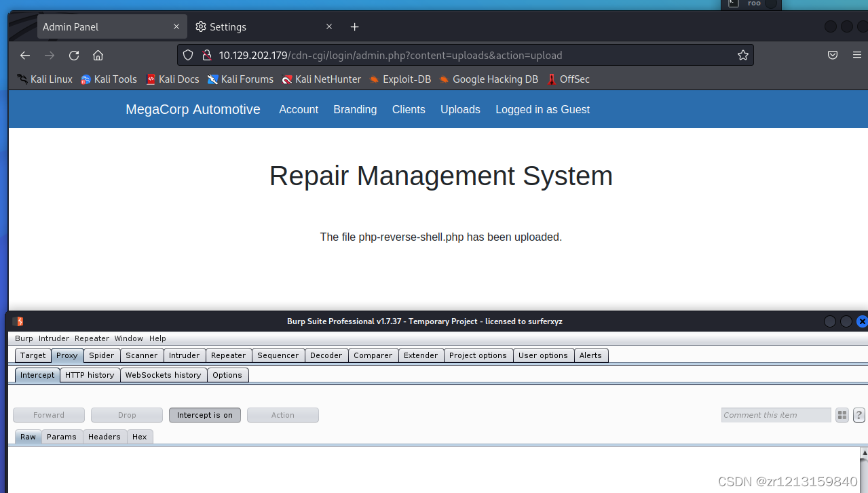Open the Help menu in Burp Suite

(x=157, y=338)
